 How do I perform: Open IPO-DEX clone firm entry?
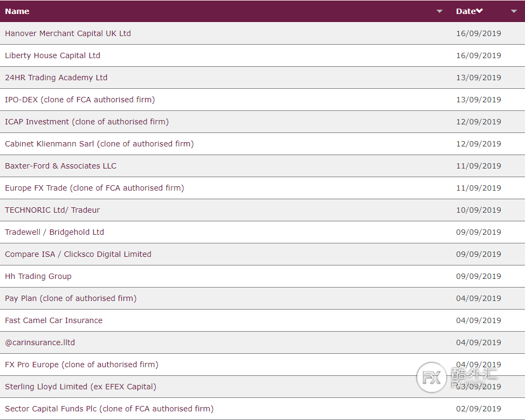tap(80, 100)
